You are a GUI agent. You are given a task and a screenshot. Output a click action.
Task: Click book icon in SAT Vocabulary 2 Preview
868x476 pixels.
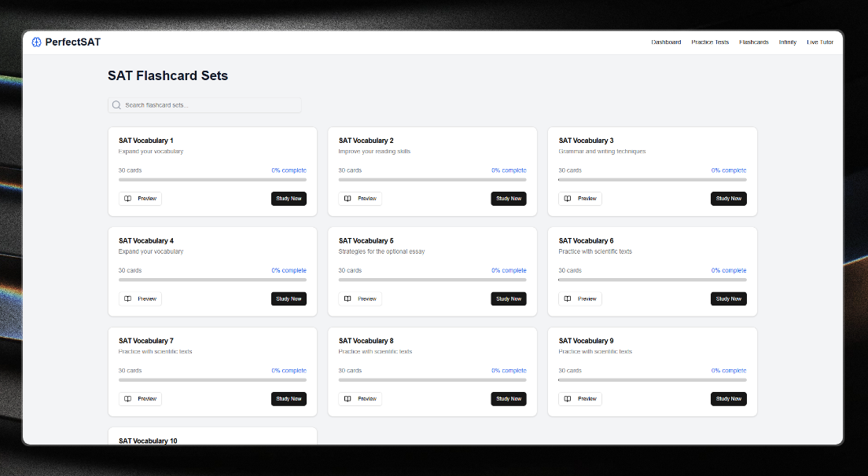coord(348,199)
